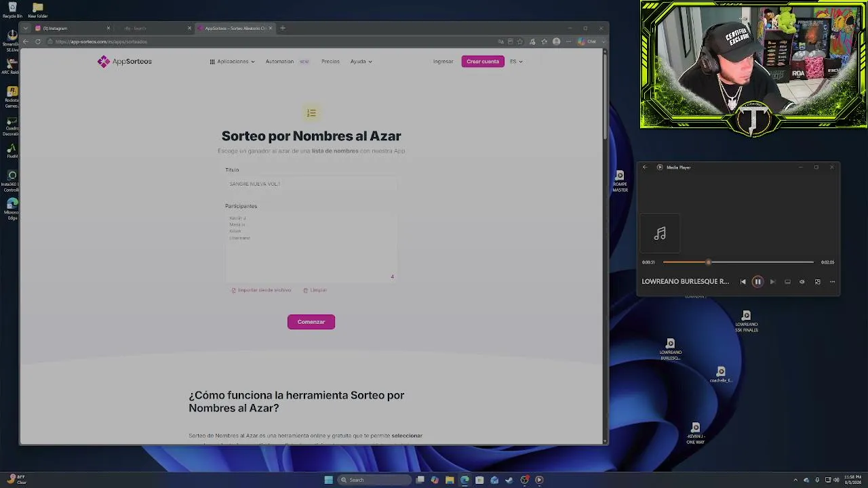The image size is (868, 488).
Task: Pause playback in Media Player
Action: 757,282
